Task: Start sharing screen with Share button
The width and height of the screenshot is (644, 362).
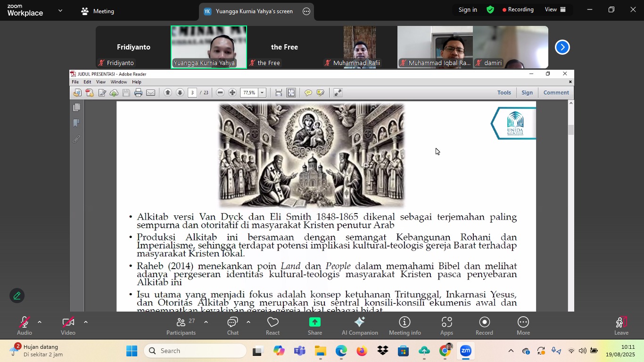Action: (315, 326)
